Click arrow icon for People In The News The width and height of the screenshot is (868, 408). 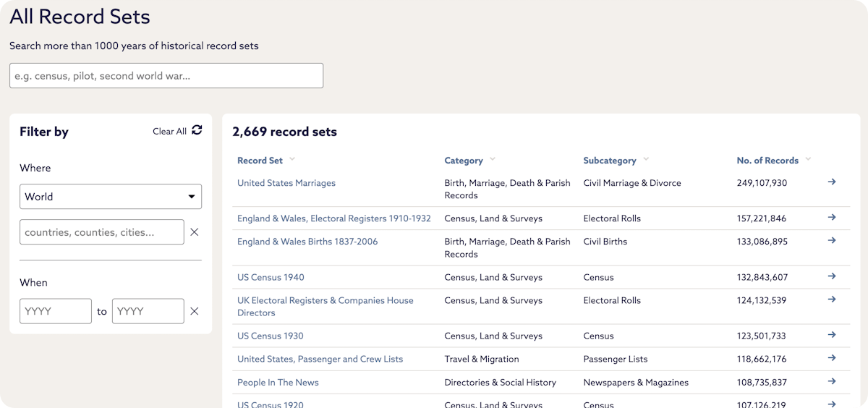[x=832, y=381]
